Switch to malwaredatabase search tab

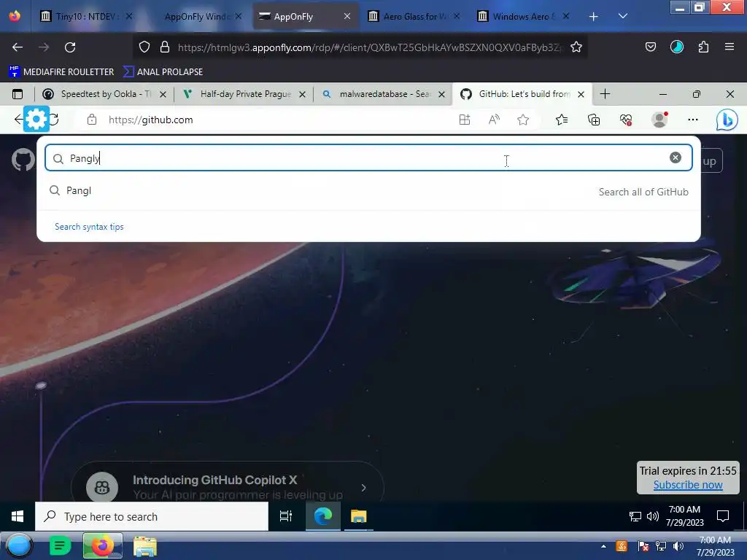click(384, 94)
